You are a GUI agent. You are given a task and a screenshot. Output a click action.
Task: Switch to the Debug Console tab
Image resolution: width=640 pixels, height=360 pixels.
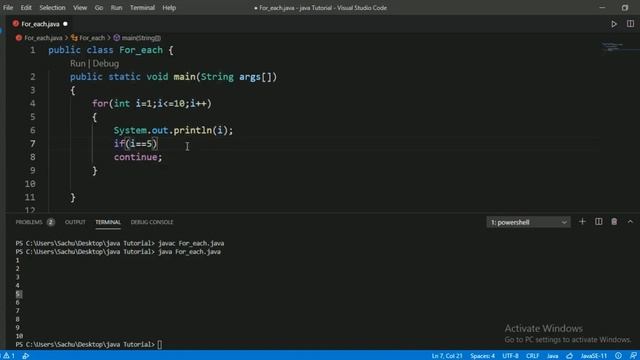pos(152,222)
